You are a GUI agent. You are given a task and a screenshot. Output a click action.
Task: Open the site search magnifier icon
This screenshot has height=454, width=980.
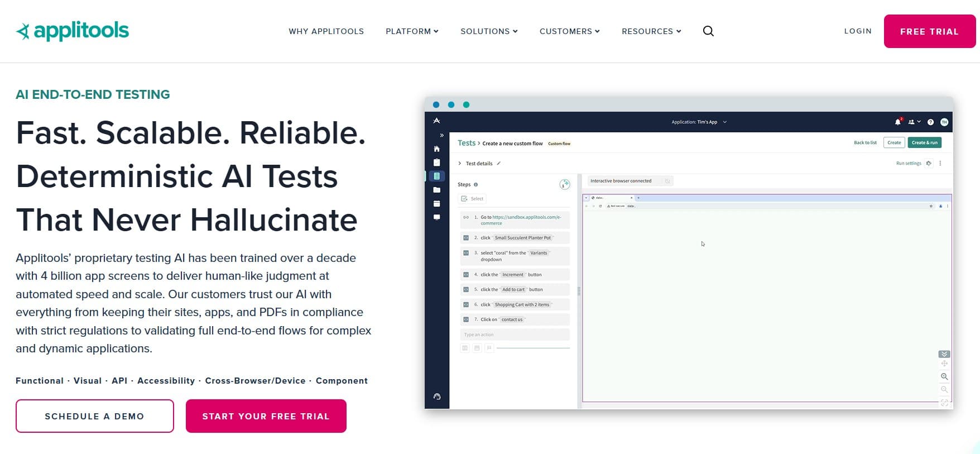pos(708,31)
